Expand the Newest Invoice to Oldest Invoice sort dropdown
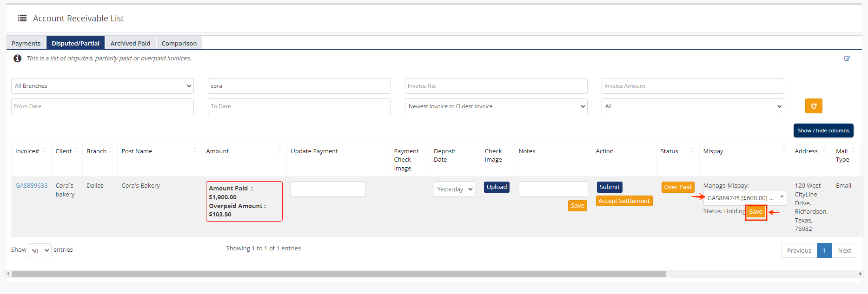868x294 pixels. coord(496,106)
